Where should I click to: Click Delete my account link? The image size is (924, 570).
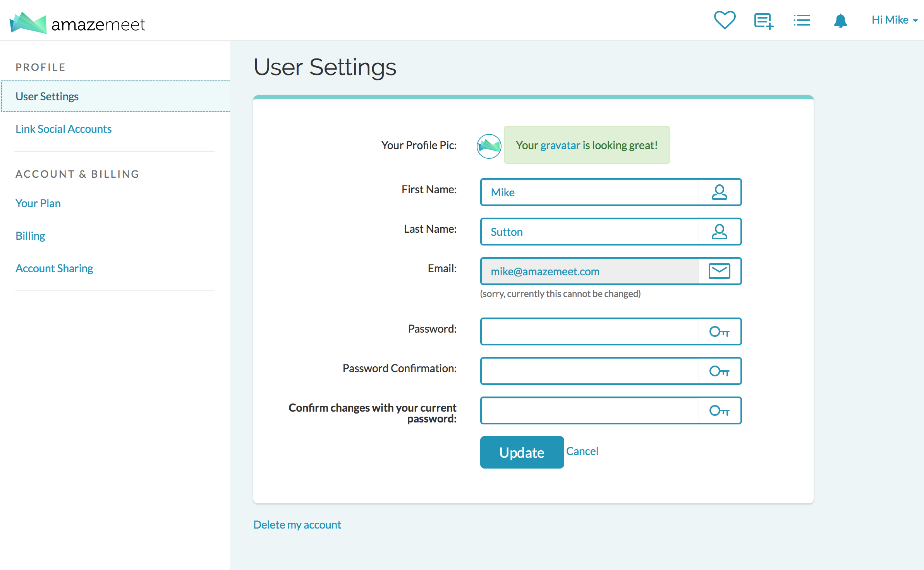click(297, 525)
